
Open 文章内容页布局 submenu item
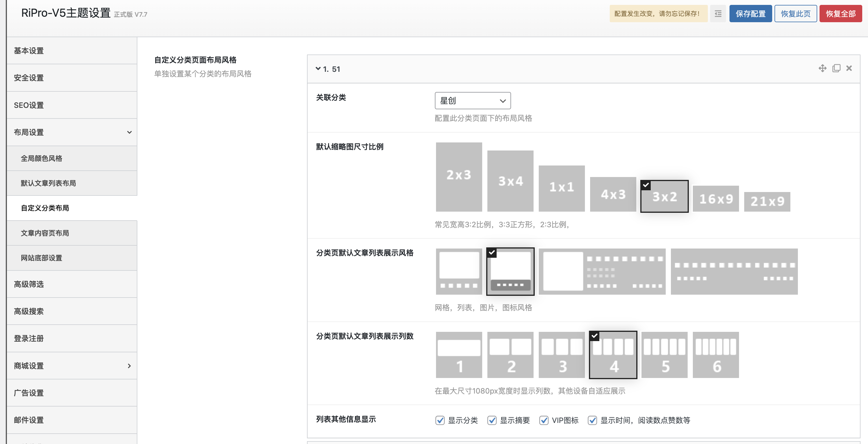[x=72, y=233]
